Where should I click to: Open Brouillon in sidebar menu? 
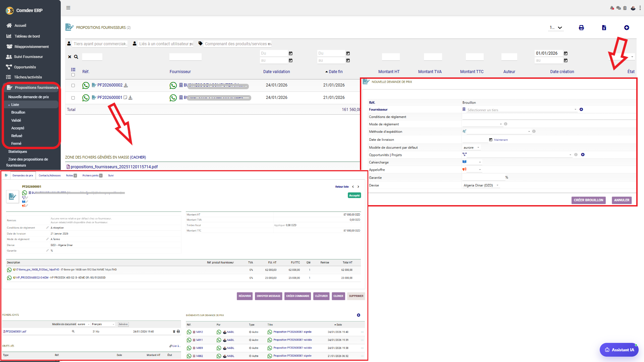[18, 113]
